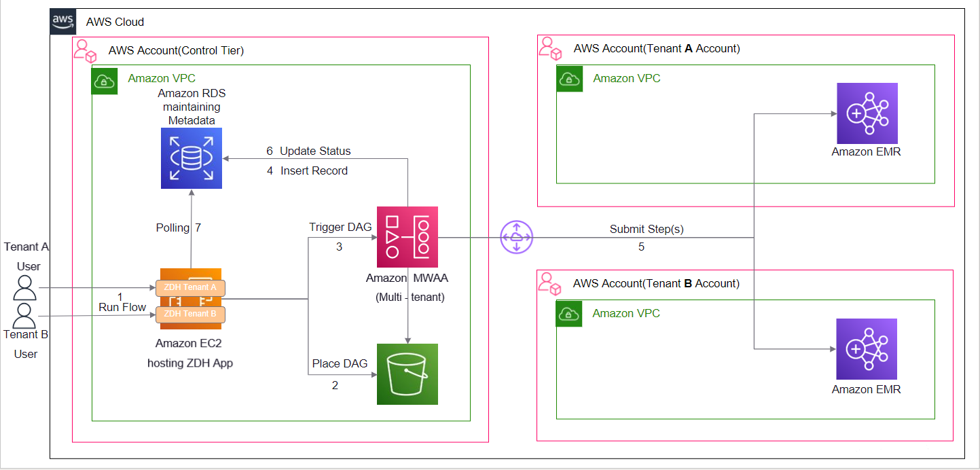Click Amazon VPC label in Tenant A Account
Screen dimensions: 980x470
coord(626,78)
